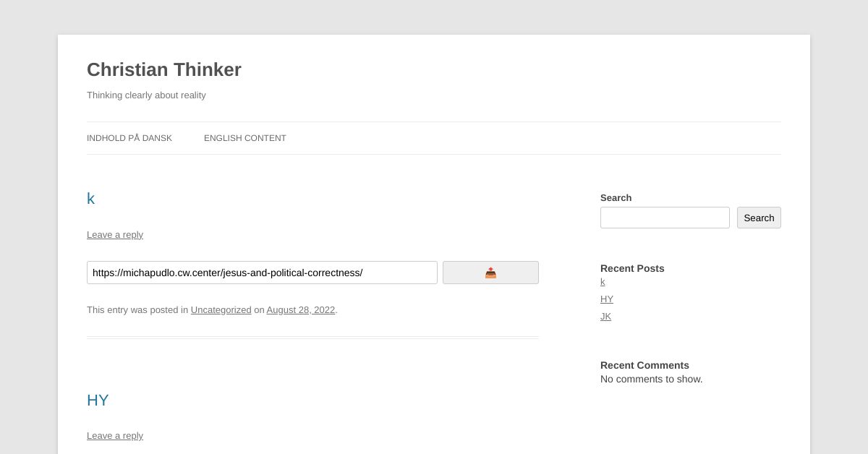The image size is (868, 454).
Task: Click inside the sidebar search text box
Action: click(x=665, y=218)
